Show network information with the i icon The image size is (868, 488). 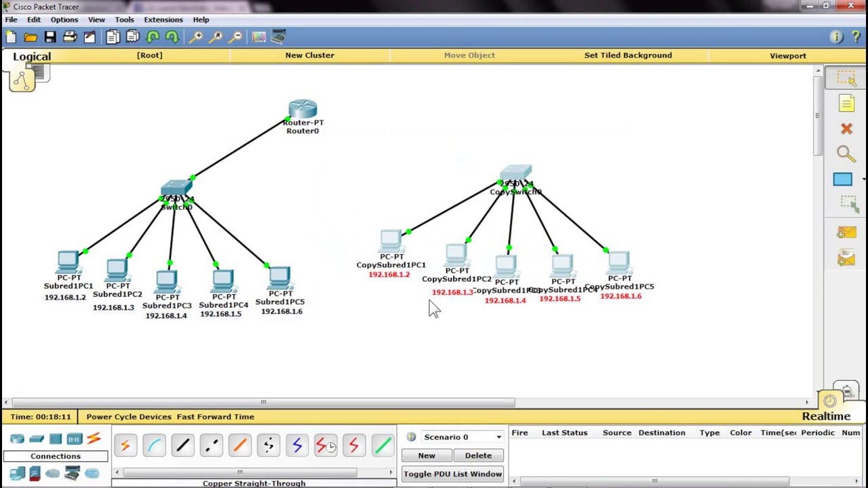click(x=836, y=37)
